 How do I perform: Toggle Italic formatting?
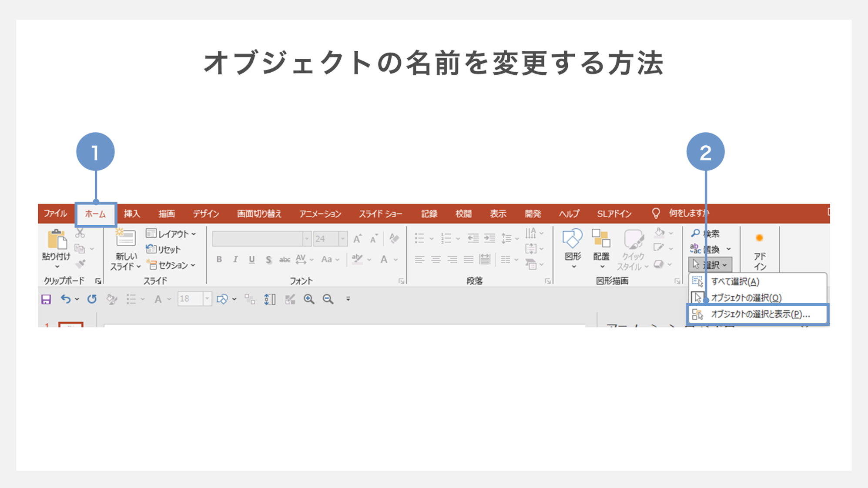(x=235, y=260)
